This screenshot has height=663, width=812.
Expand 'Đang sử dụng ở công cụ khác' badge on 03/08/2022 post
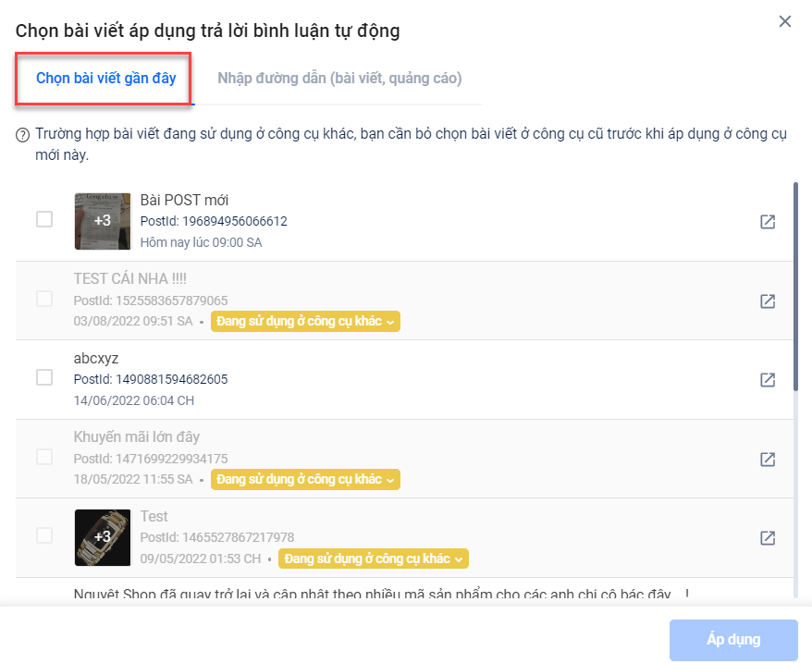pos(305,321)
